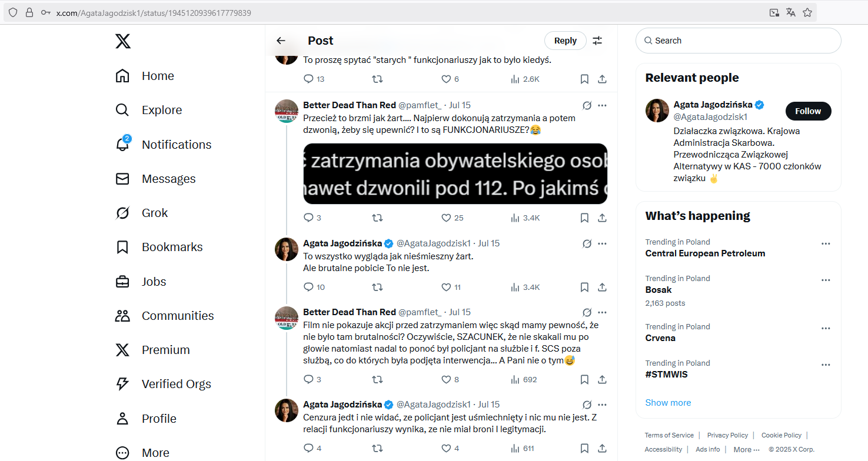View 692 views analytics
Viewport: 868px width, 461px height.
coord(524,379)
